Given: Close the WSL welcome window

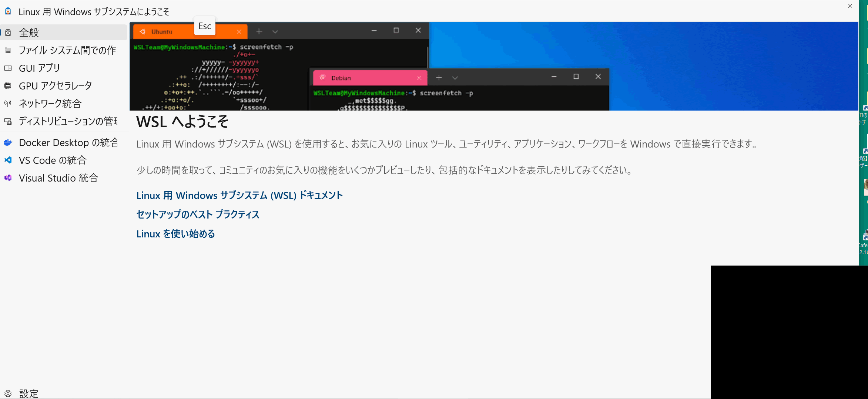Looking at the screenshot, I should point(850,6).
